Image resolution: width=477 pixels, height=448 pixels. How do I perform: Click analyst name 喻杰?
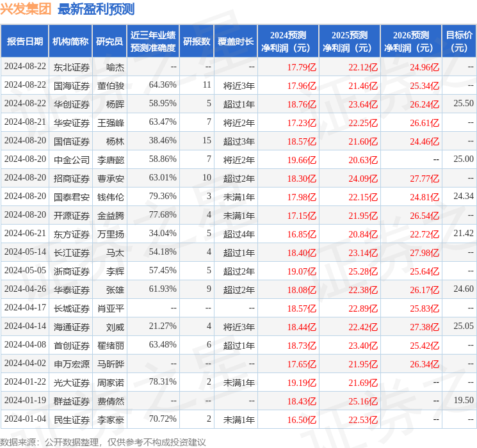pyautogui.click(x=115, y=67)
